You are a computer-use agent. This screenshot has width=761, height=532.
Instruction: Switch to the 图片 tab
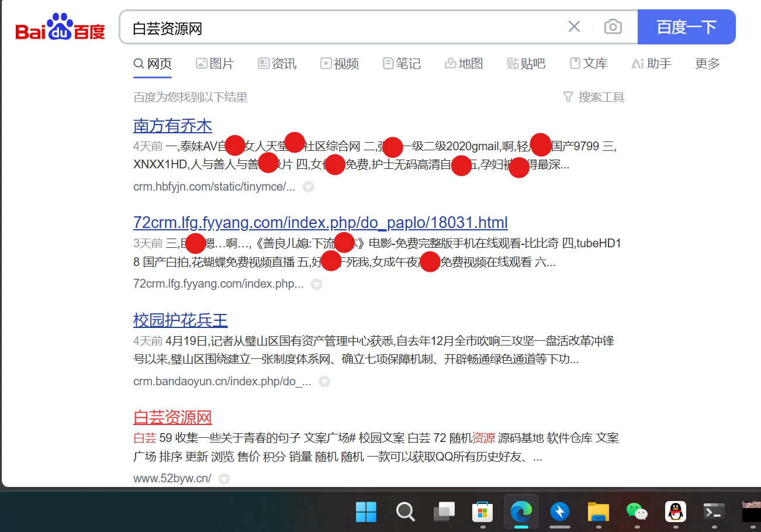tap(215, 64)
